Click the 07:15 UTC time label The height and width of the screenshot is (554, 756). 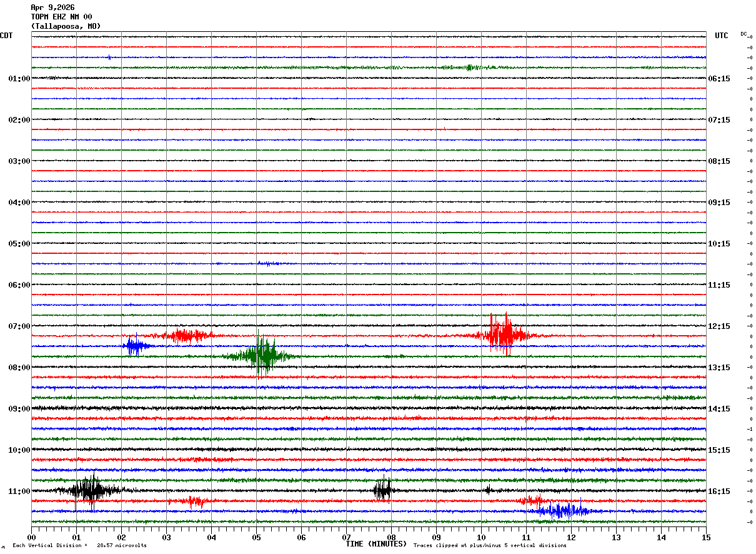[719, 120]
